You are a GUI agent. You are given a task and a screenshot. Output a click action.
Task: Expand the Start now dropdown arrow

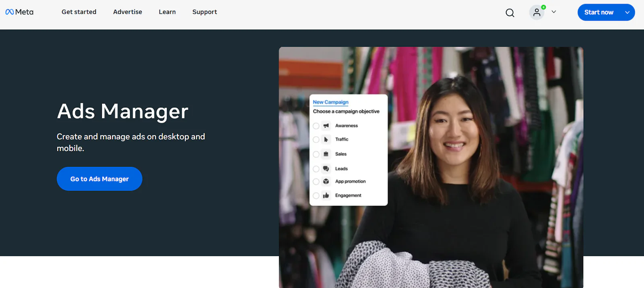627,12
